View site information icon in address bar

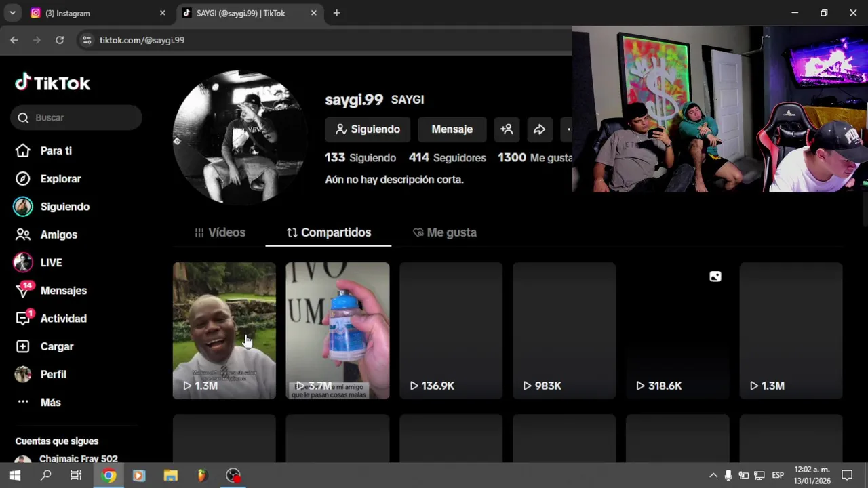[x=87, y=40]
